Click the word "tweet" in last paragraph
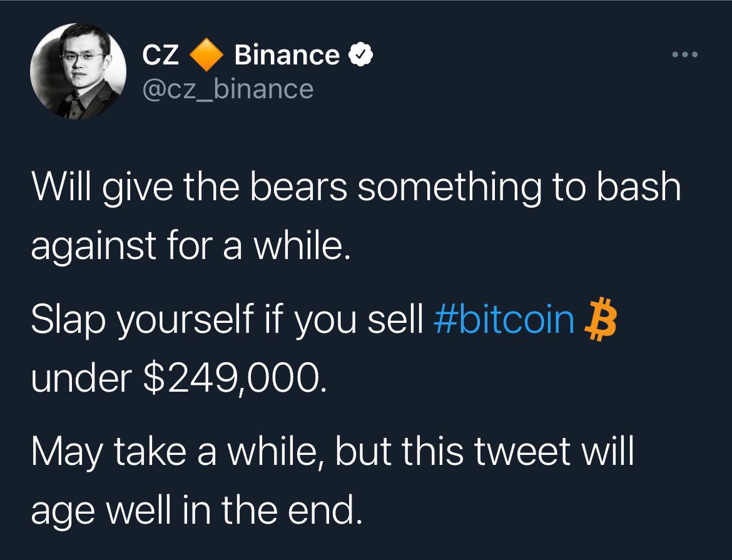This screenshot has width=732, height=560. (519, 452)
